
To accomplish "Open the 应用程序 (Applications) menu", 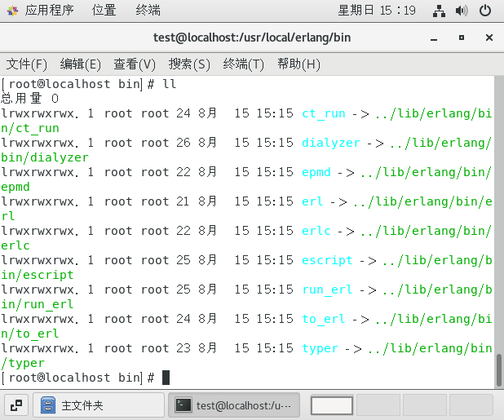I will click(50, 11).
